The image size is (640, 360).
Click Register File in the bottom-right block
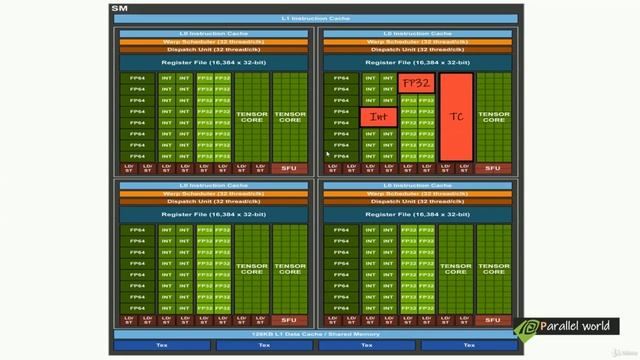[x=418, y=215]
